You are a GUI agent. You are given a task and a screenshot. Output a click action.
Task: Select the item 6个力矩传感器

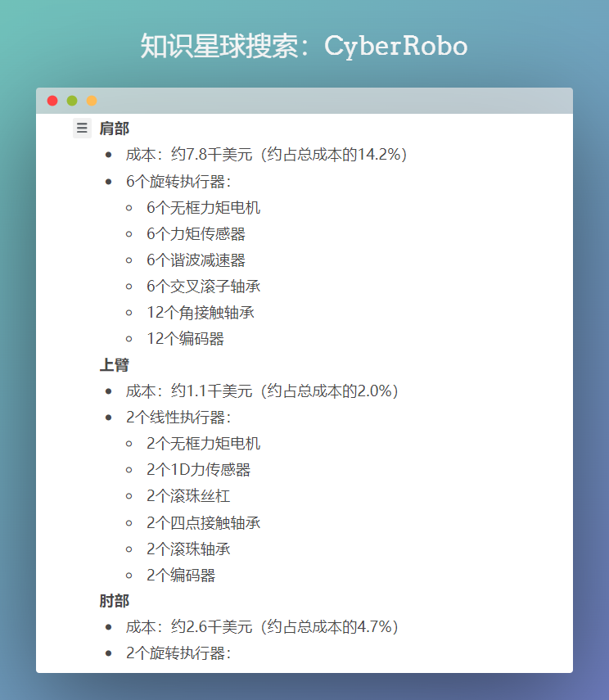[196, 234]
